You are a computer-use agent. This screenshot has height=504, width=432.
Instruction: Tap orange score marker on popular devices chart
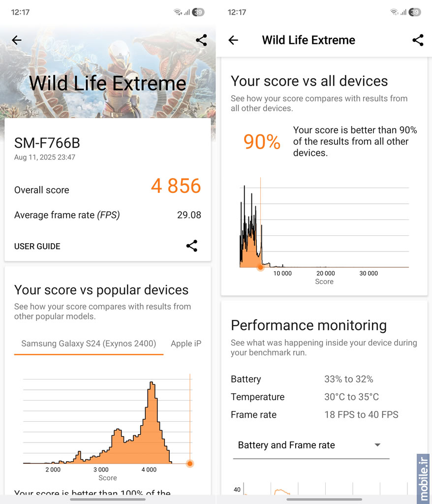(x=190, y=464)
